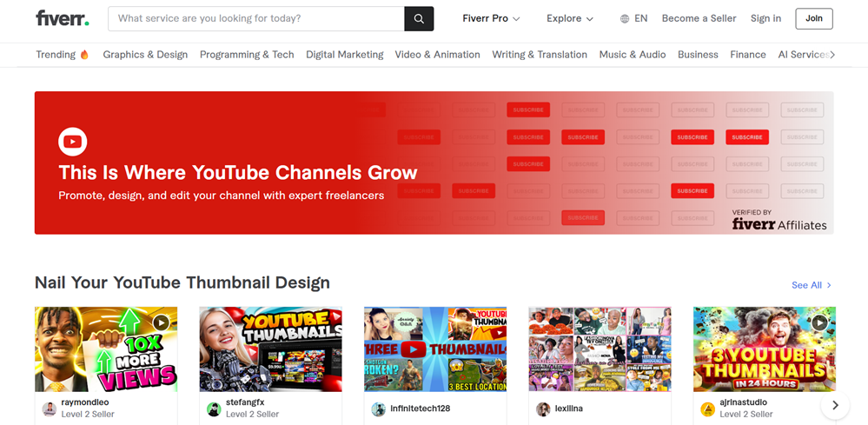868x425 pixels.
Task: Click infinitetech128's seller avatar
Action: tap(379, 409)
